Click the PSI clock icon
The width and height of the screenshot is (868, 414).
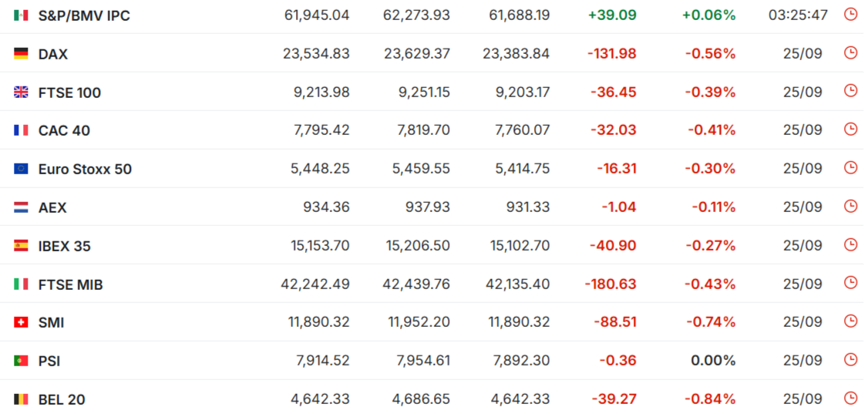pyautogui.click(x=850, y=359)
